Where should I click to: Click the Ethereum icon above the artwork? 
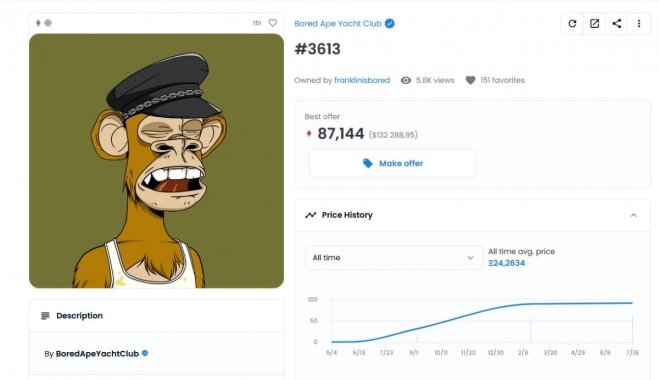(38, 23)
